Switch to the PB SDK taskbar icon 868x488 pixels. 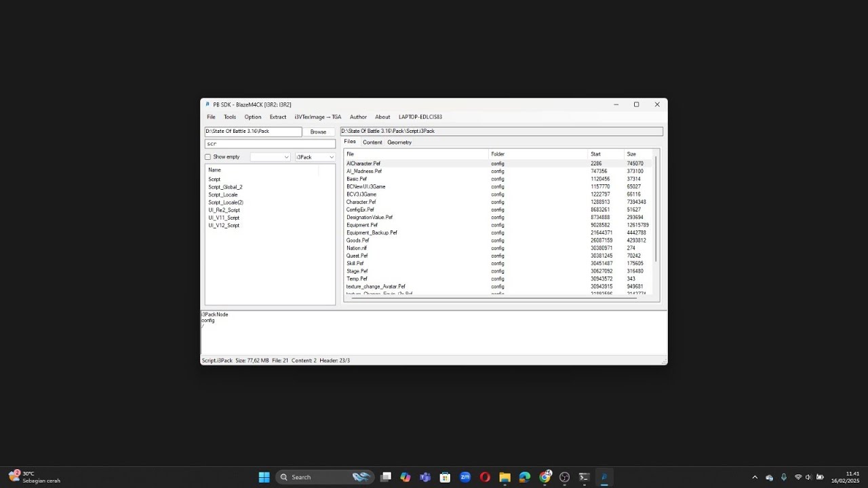coord(604,477)
